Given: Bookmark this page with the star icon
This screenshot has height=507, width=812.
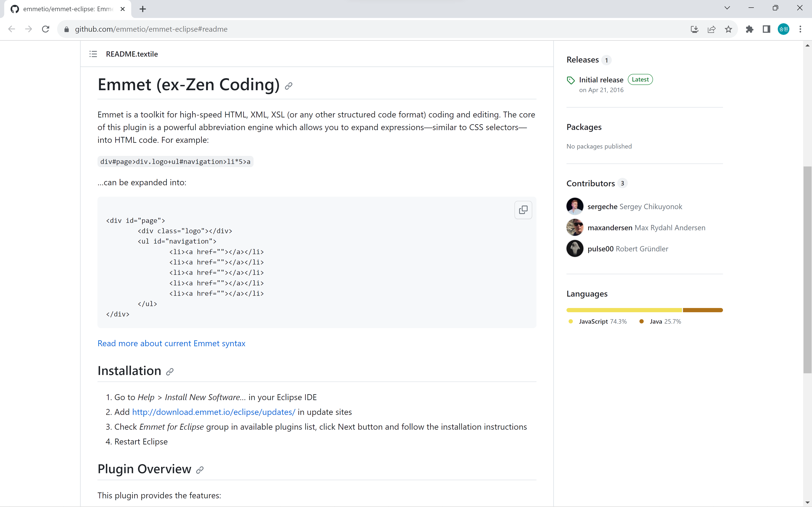Looking at the screenshot, I should coord(728,29).
